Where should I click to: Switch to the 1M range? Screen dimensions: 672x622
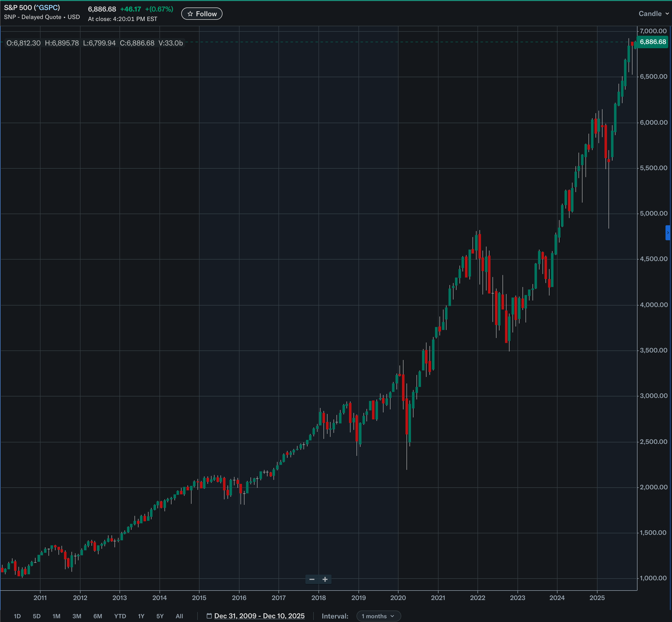[56, 616]
